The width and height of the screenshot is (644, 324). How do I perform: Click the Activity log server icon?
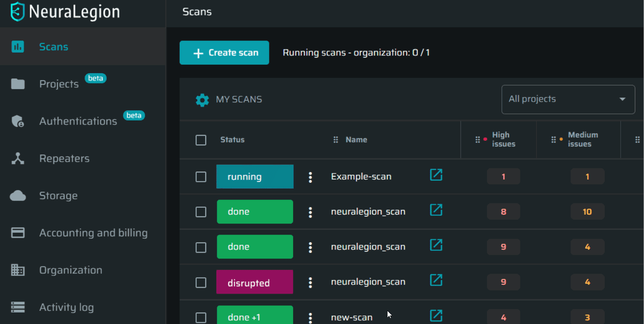(18, 307)
